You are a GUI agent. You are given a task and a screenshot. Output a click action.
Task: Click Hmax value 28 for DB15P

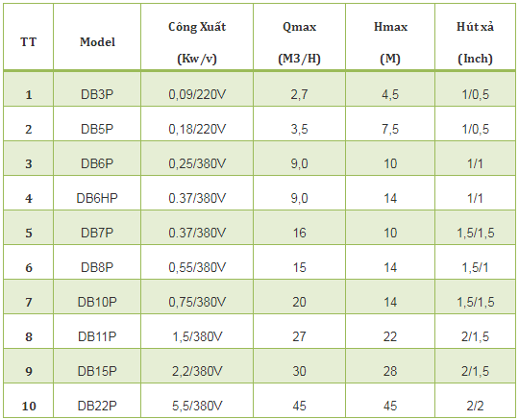point(390,371)
